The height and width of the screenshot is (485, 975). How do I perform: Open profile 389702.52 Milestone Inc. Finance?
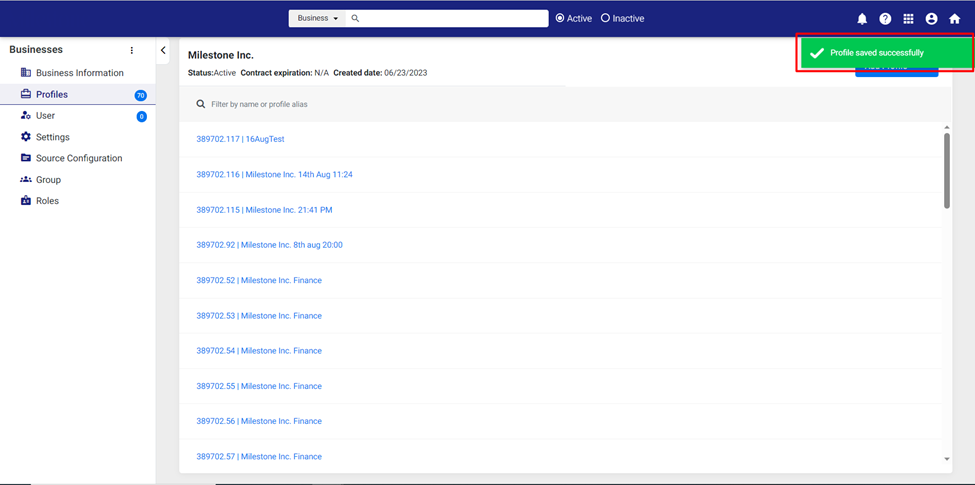tap(259, 280)
